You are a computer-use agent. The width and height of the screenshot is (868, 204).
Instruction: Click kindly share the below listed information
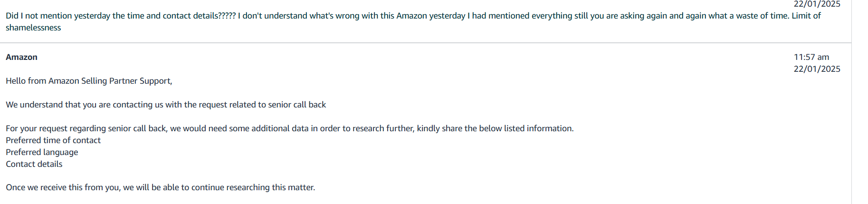(x=495, y=128)
